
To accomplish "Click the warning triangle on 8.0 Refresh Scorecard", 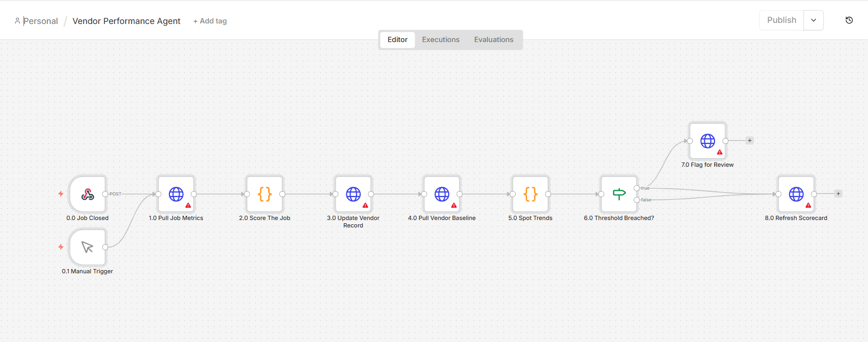I will click(x=808, y=205).
